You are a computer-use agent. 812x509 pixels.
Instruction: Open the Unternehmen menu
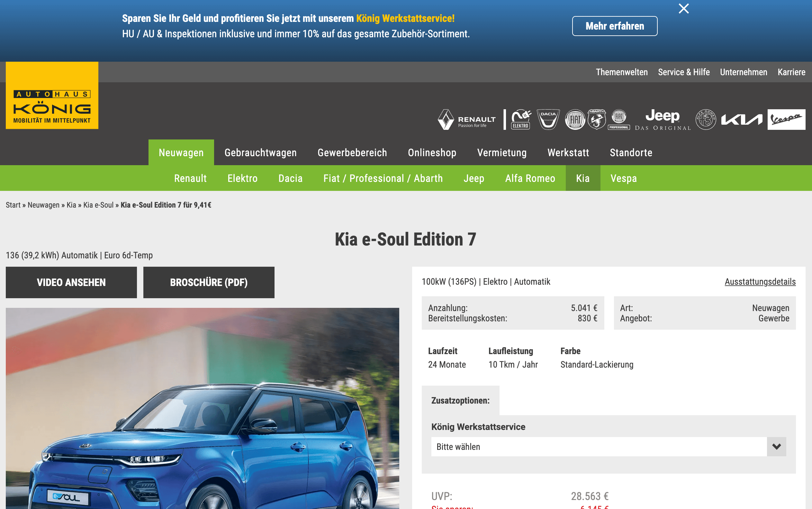pyautogui.click(x=744, y=72)
